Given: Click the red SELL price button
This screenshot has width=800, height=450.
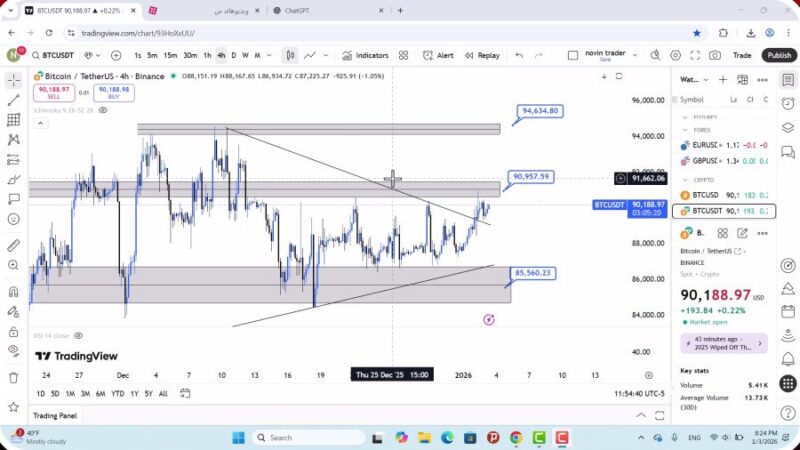Looking at the screenshot, I should pos(51,93).
